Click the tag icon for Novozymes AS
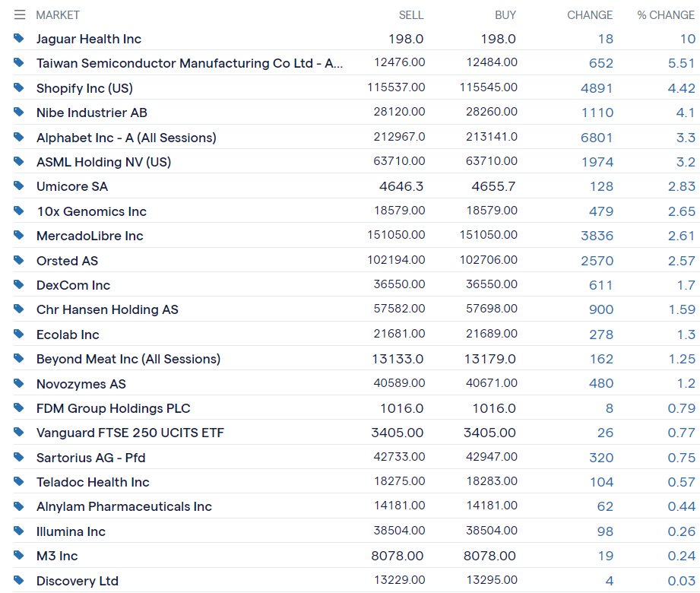 coord(19,384)
